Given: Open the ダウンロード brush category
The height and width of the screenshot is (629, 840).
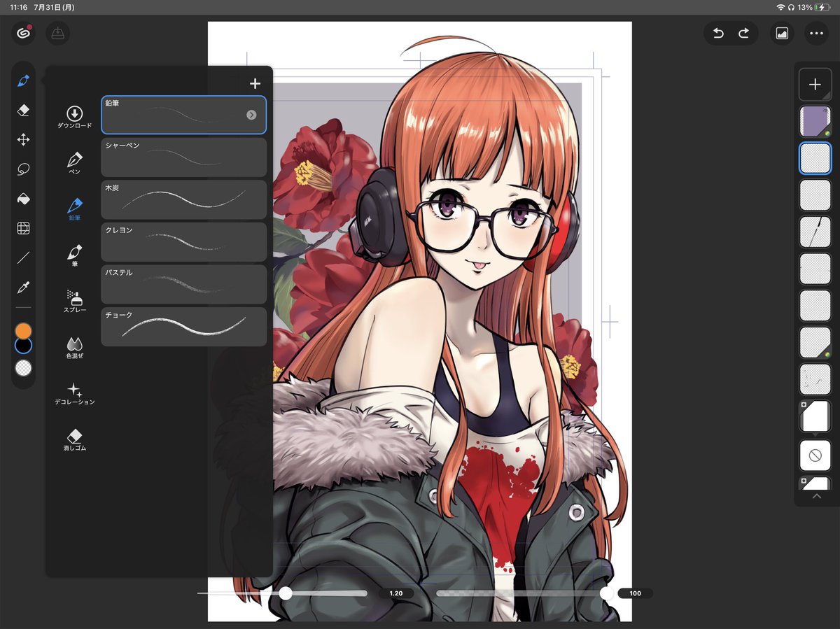Looking at the screenshot, I should [74, 118].
